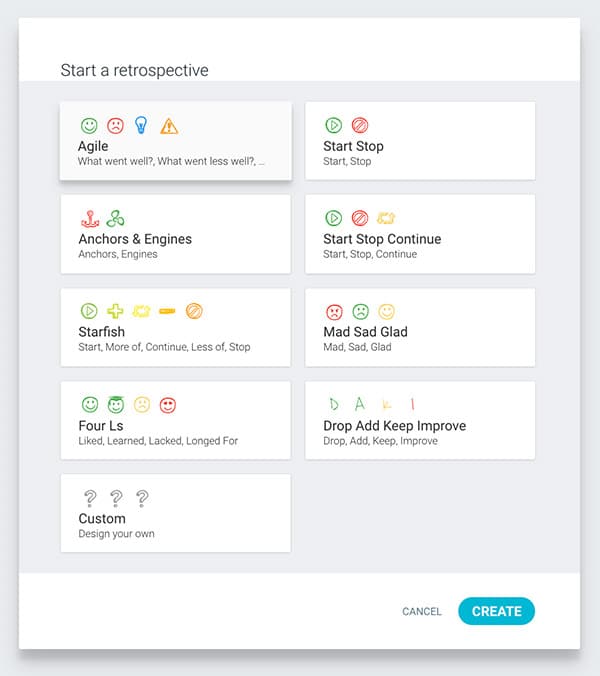The height and width of the screenshot is (676, 600).
Task: Select the Drop Add Keep Improve template
Action: click(x=420, y=420)
